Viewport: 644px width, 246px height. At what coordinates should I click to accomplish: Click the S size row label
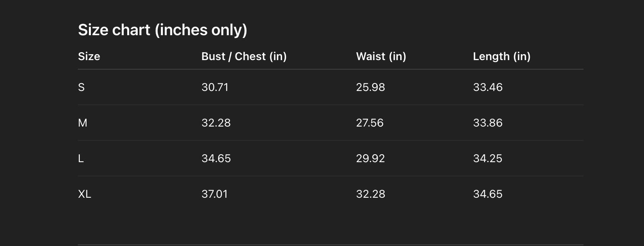[x=81, y=87]
